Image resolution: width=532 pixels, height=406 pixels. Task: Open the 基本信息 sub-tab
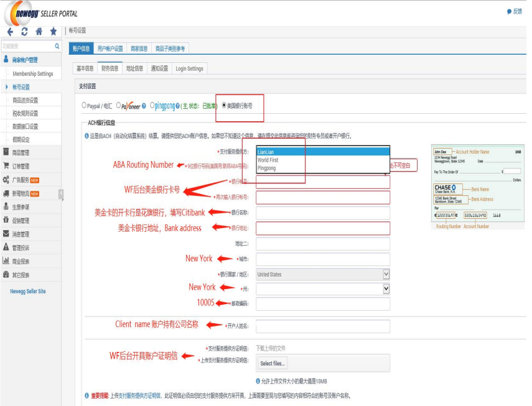(x=85, y=68)
